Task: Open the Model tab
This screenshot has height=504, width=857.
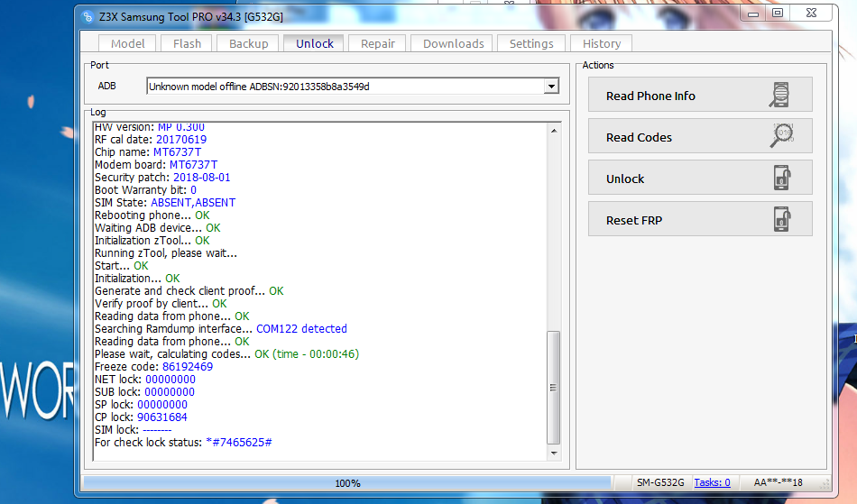Action: (127, 43)
